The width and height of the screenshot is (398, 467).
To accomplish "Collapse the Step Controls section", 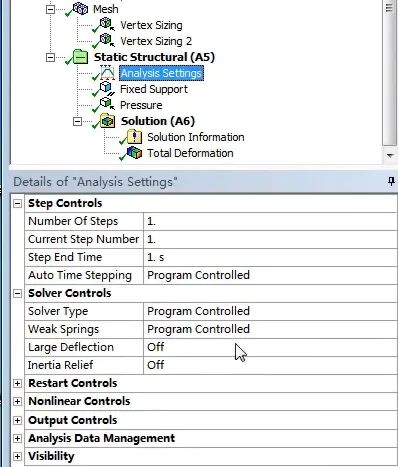I will (17, 203).
